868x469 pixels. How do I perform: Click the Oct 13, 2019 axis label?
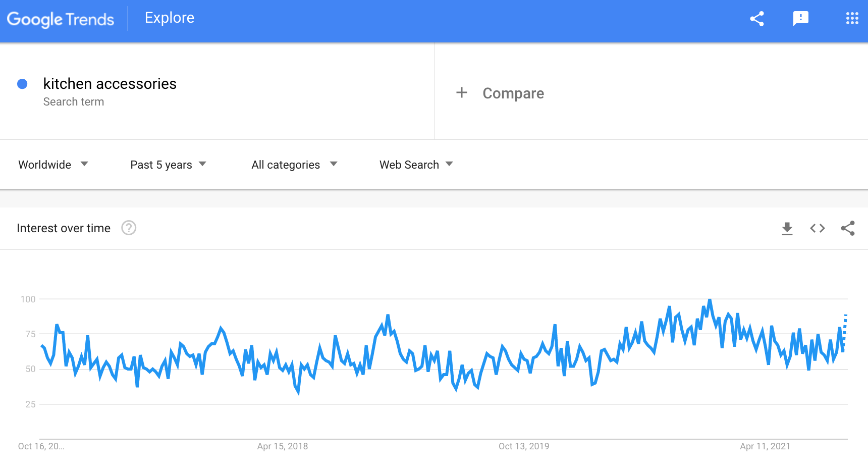[x=523, y=446]
